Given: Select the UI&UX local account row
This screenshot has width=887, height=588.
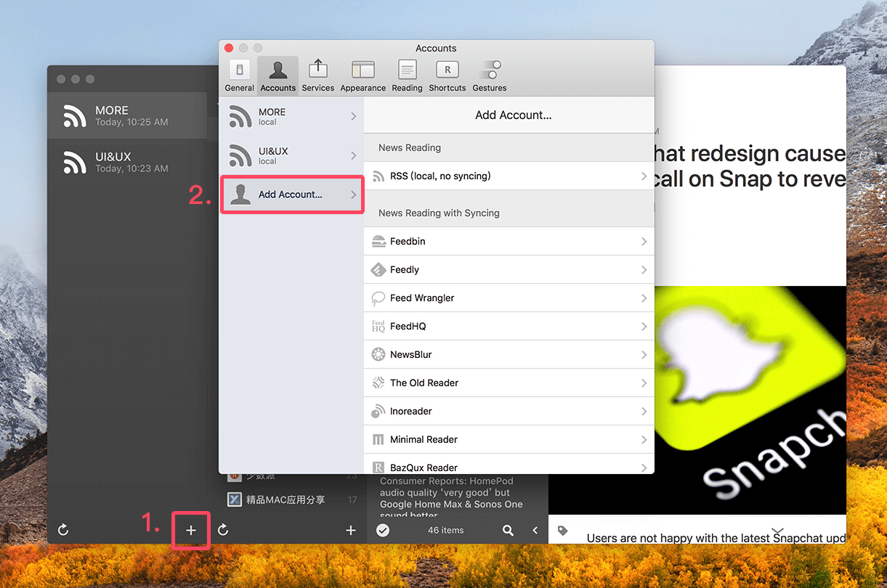Looking at the screenshot, I should point(291,155).
